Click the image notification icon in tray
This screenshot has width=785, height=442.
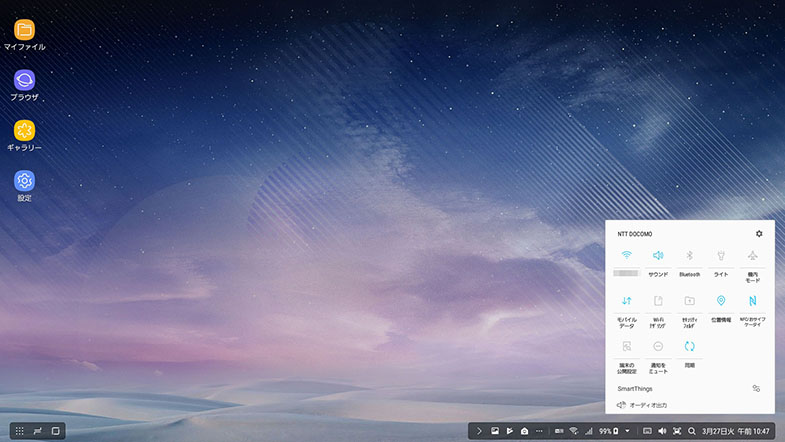(x=495, y=431)
